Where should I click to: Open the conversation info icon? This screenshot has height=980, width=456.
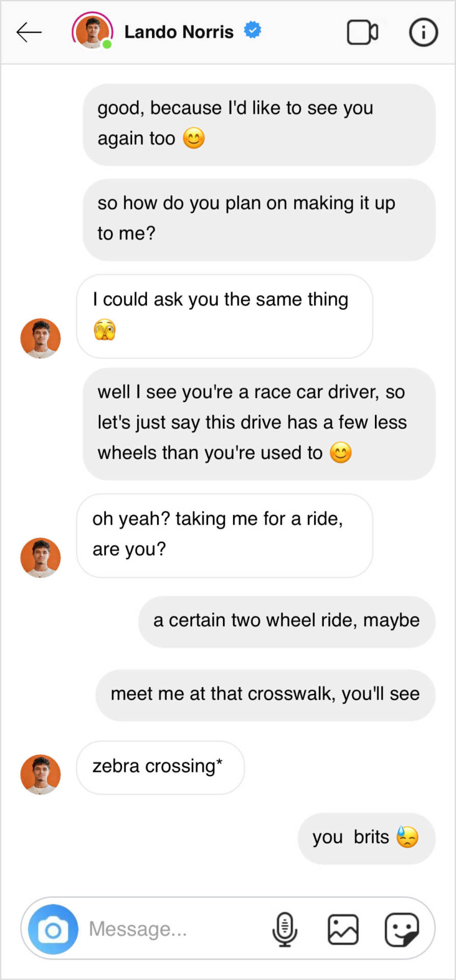click(423, 32)
